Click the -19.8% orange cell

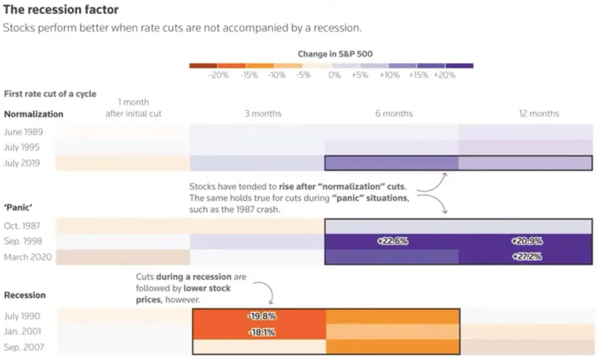coord(259,316)
